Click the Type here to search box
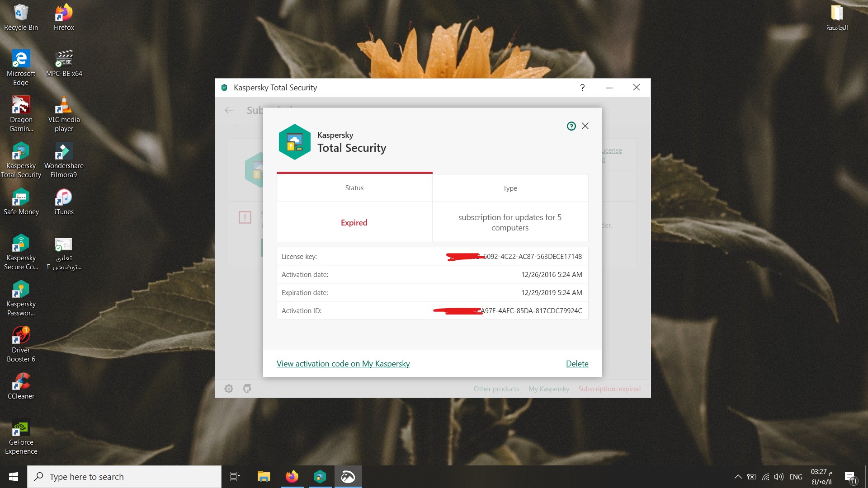The image size is (868, 488). pyautogui.click(x=124, y=477)
